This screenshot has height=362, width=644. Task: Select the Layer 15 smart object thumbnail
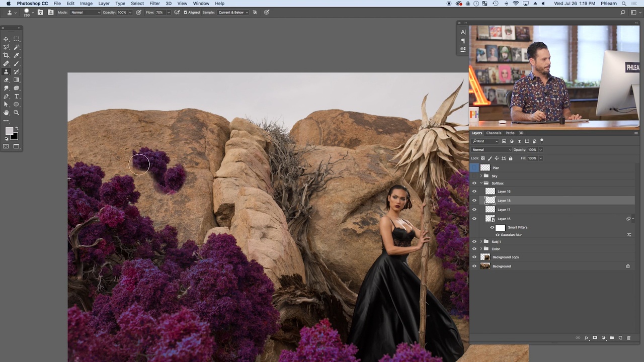[490, 219]
